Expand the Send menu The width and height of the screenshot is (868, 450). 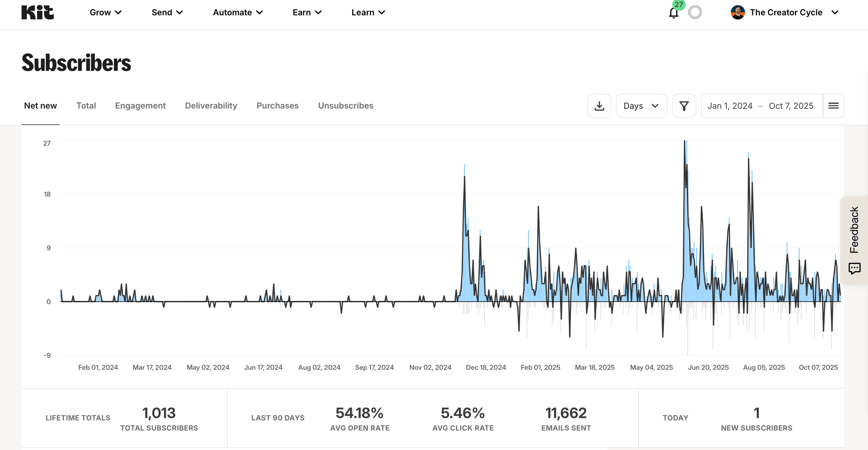pos(167,12)
